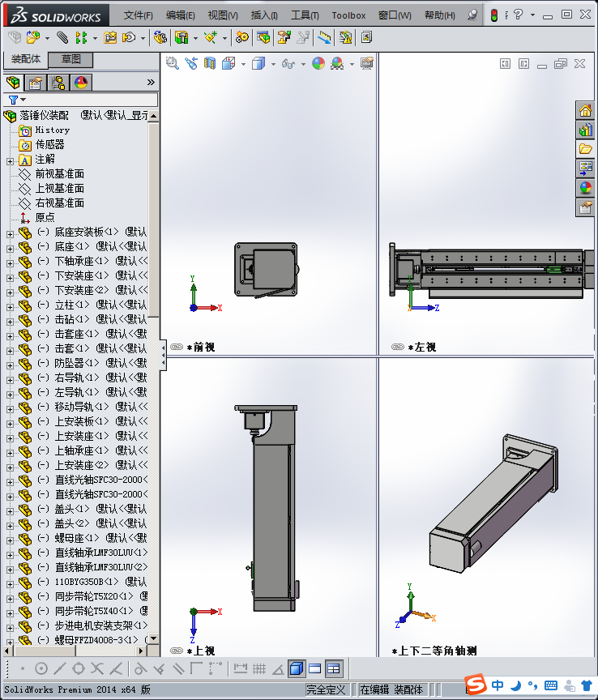Click the FeatureManager filter funnel icon
The image size is (598, 700).
(x=14, y=100)
